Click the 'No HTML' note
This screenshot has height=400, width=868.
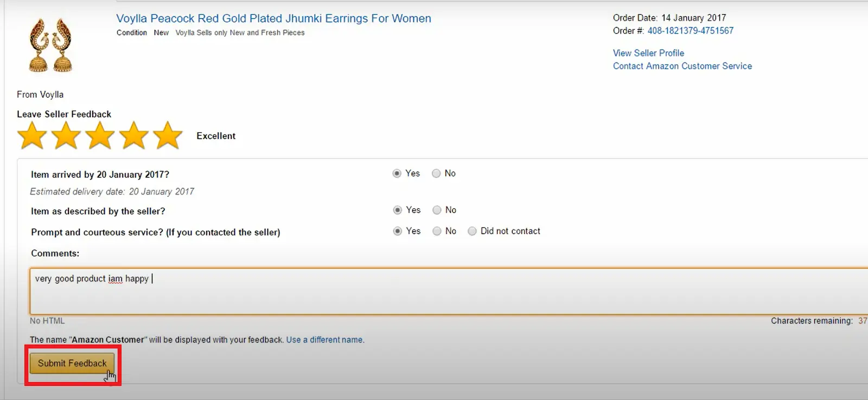pos(47,321)
